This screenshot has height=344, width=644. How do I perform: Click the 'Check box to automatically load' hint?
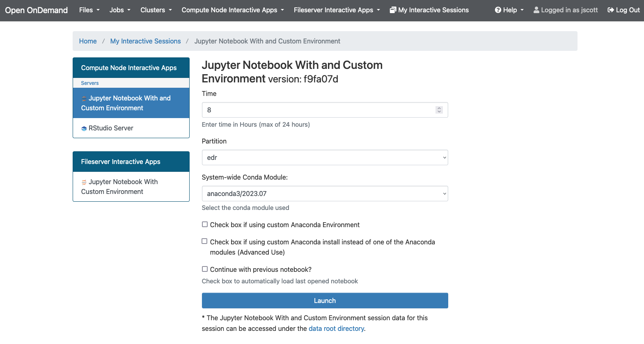coord(280,281)
